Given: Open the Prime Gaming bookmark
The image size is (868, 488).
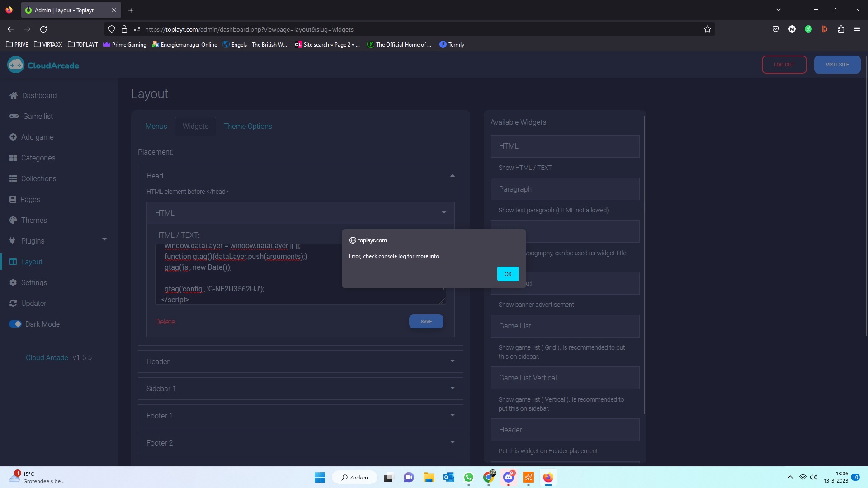Looking at the screenshot, I should 125,44.
